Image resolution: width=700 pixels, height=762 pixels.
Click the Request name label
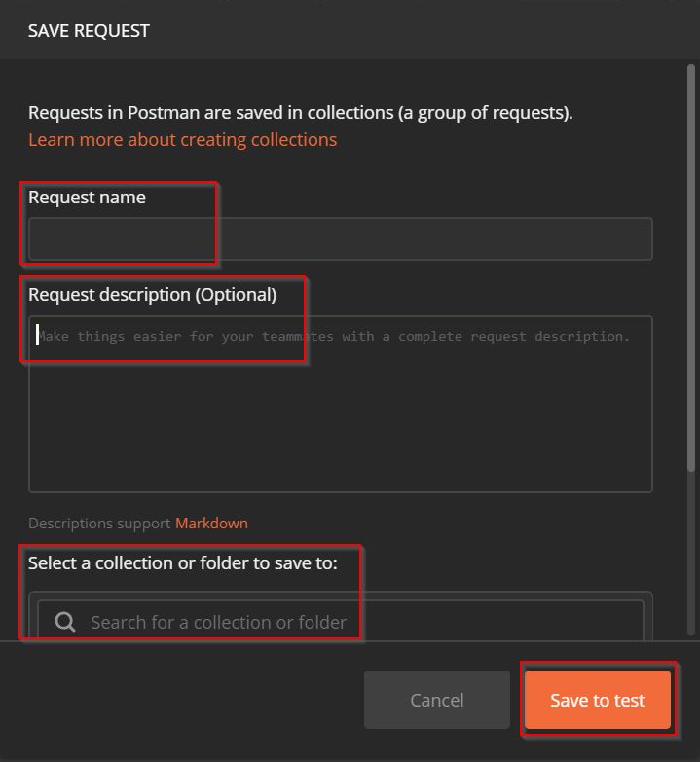[87, 197]
